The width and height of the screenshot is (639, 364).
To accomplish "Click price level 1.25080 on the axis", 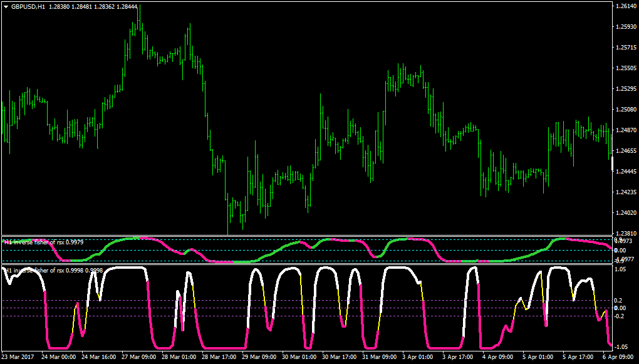I will (x=626, y=110).
